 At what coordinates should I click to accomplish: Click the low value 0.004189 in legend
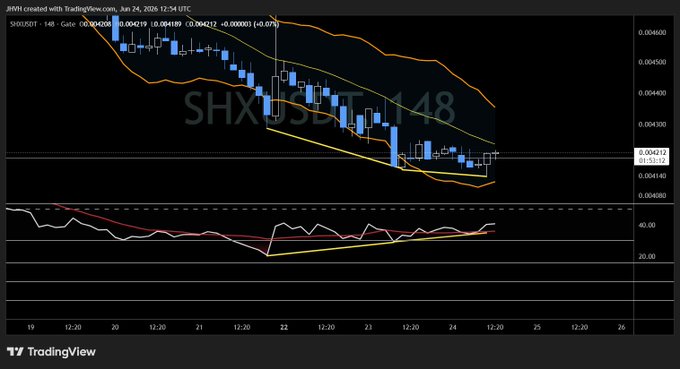point(167,24)
